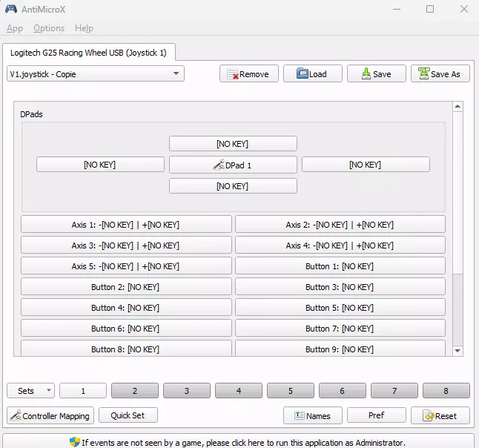This screenshot has width=479, height=448.
Task: Open the Controller Mapping window
Action: click(50, 415)
